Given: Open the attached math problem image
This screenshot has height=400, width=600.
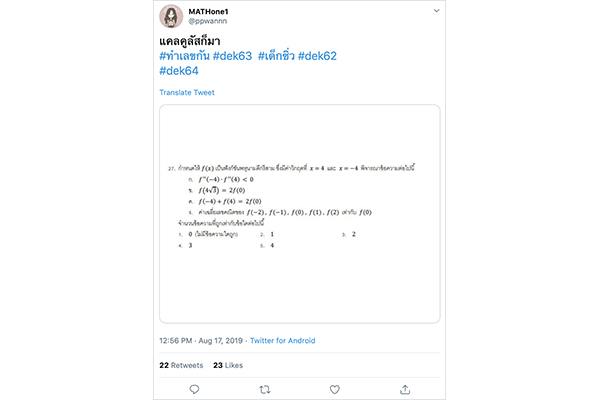Looking at the screenshot, I should [x=300, y=213].
